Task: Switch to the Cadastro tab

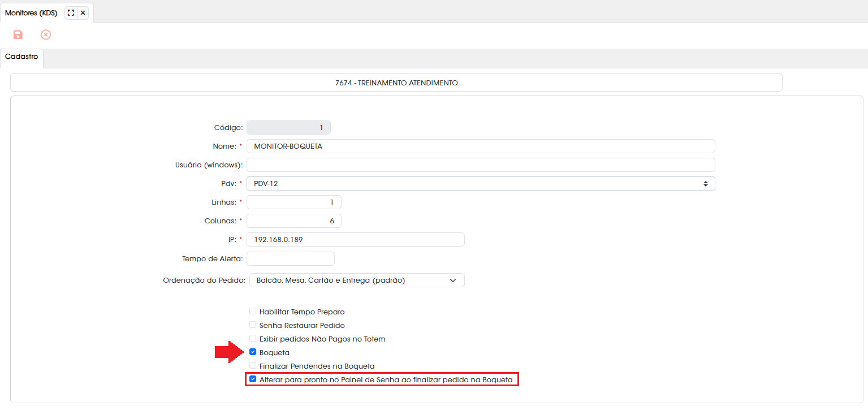Action: point(21,57)
